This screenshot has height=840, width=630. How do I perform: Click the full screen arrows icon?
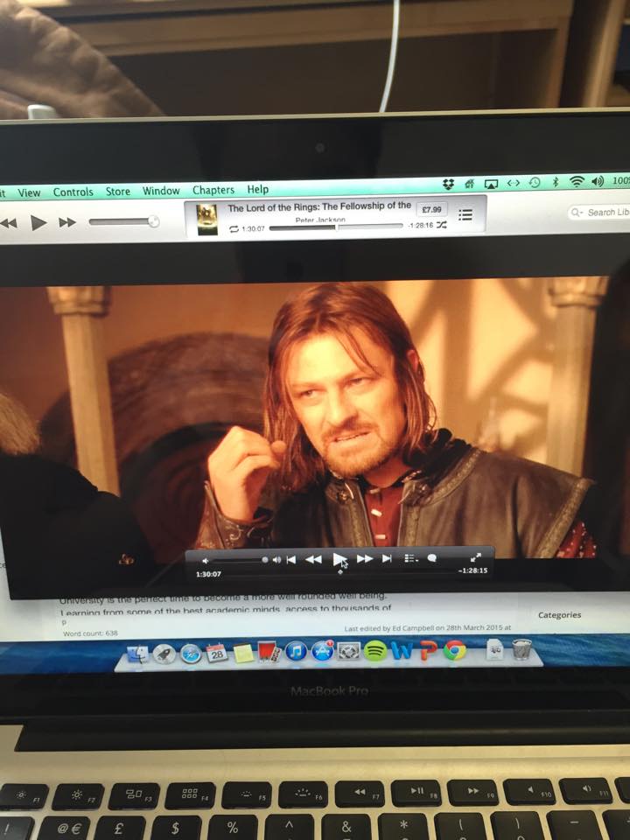coord(476,557)
